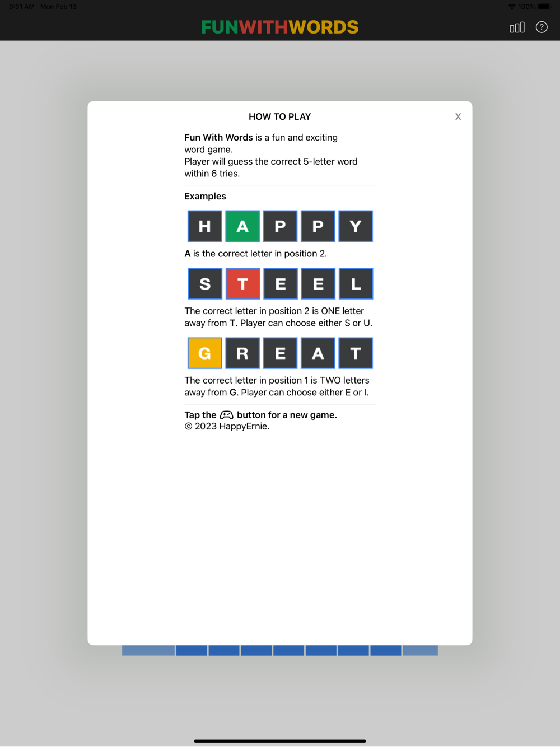Tap the dark T tile in GREAT
560x747 pixels.
click(x=356, y=353)
